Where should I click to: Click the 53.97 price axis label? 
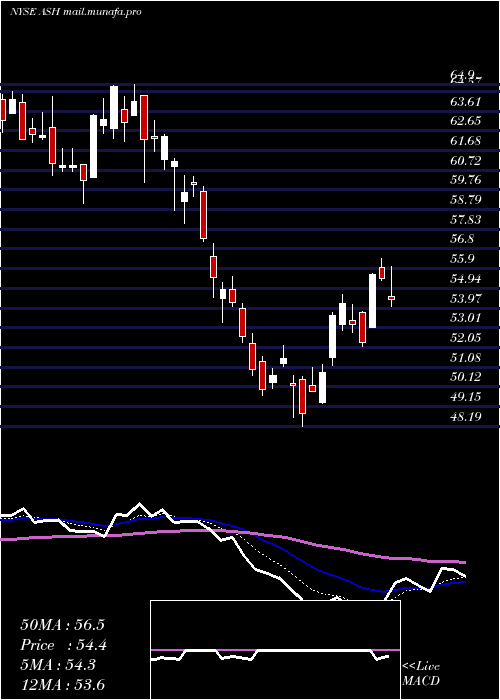(466, 298)
